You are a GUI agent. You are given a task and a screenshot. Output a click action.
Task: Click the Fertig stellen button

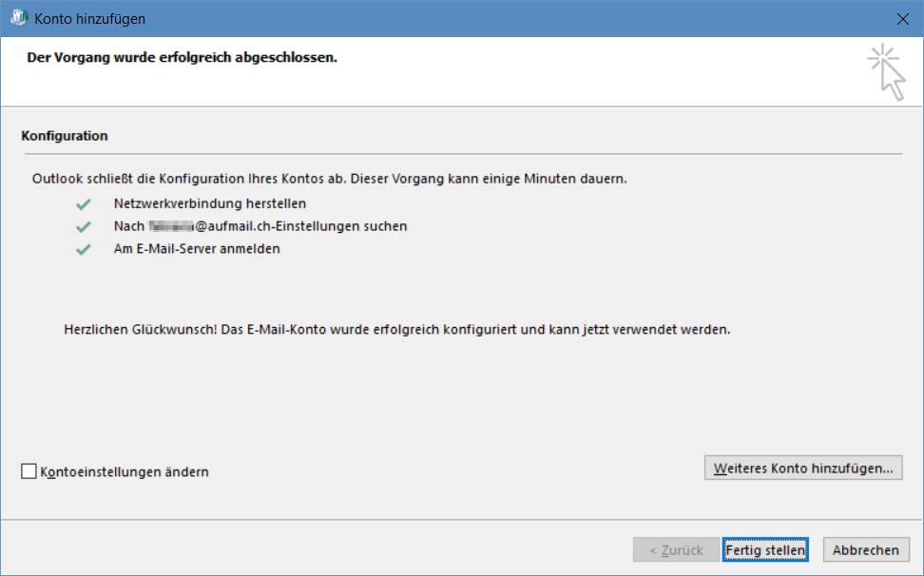[765, 550]
